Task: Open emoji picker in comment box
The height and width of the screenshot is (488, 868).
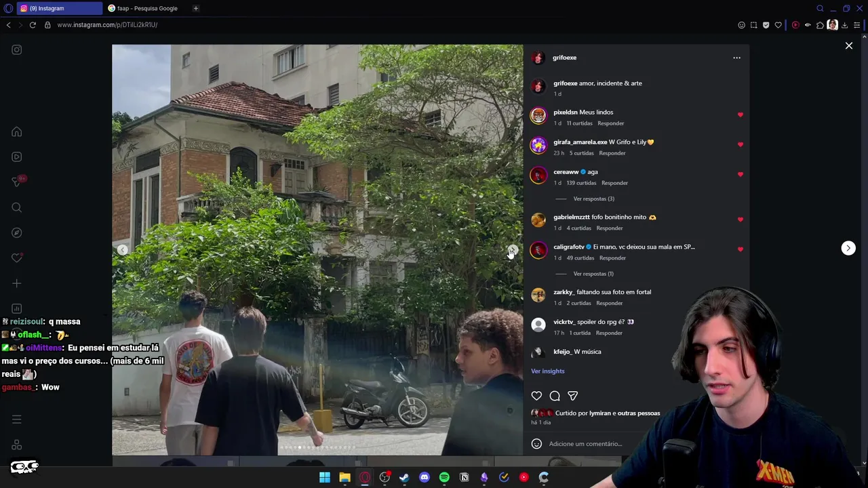Action: point(536,444)
